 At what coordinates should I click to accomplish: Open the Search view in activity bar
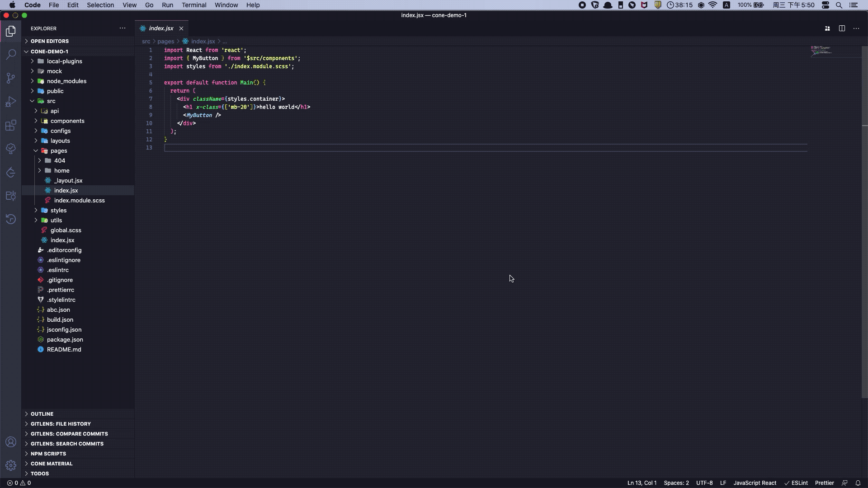coord(11,54)
